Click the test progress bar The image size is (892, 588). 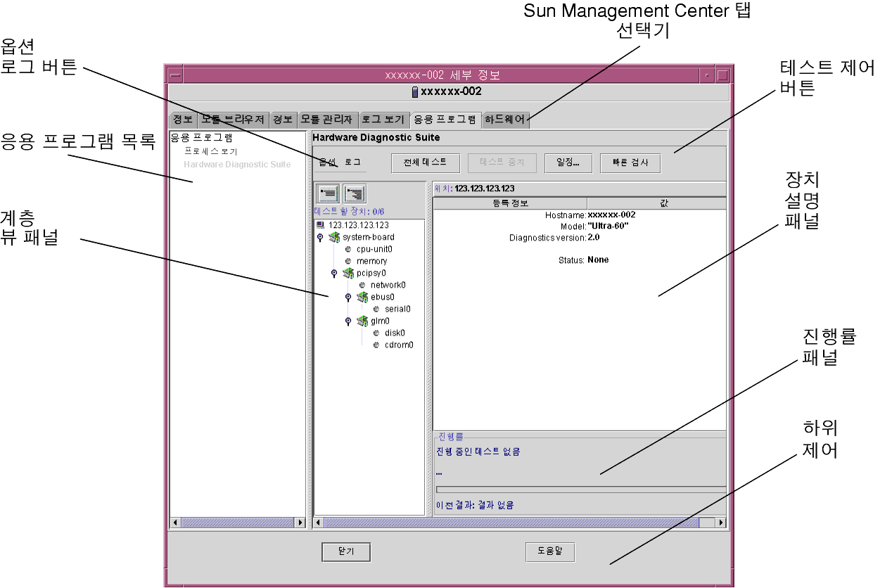(x=580, y=490)
